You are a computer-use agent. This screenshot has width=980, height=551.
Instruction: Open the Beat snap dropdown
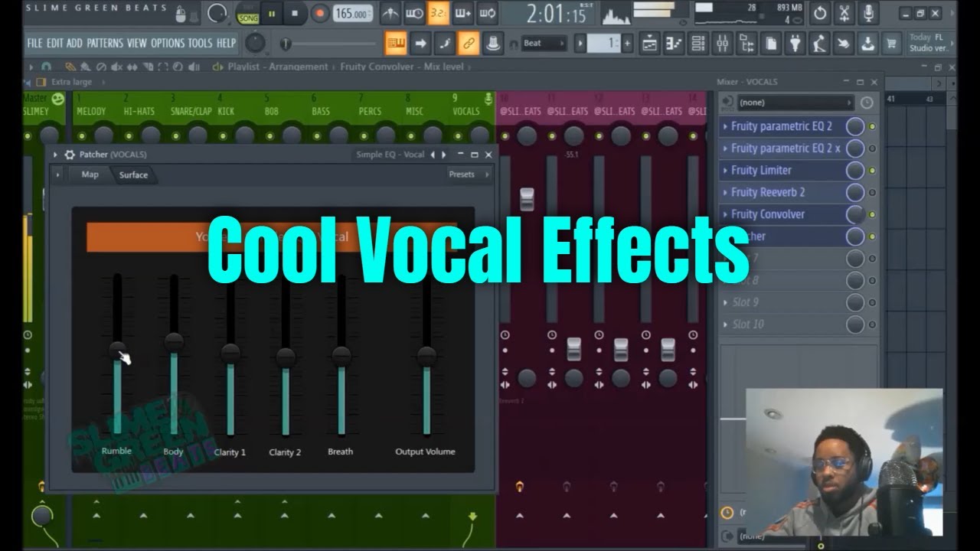544,44
